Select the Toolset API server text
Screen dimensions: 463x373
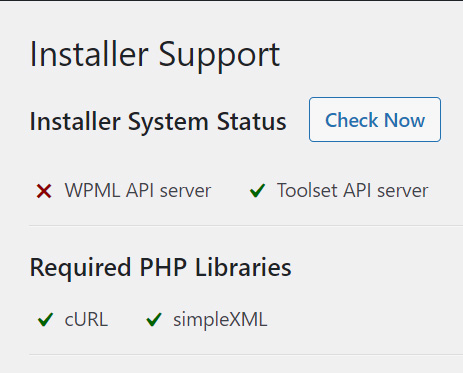(x=352, y=191)
